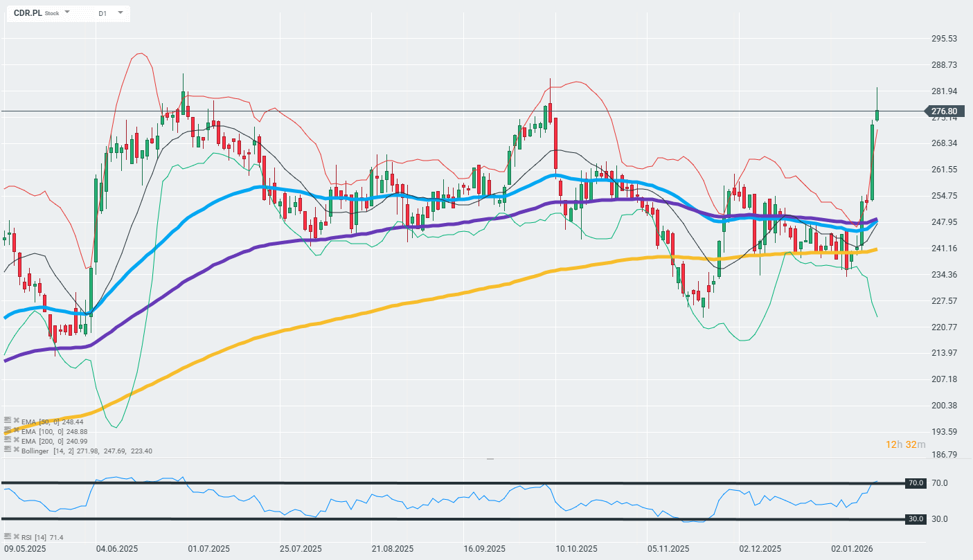Image resolution: width=973 pixels, height=560 pixels.
Task: Click the 200.38 price axis label
Action: point(945,406)
